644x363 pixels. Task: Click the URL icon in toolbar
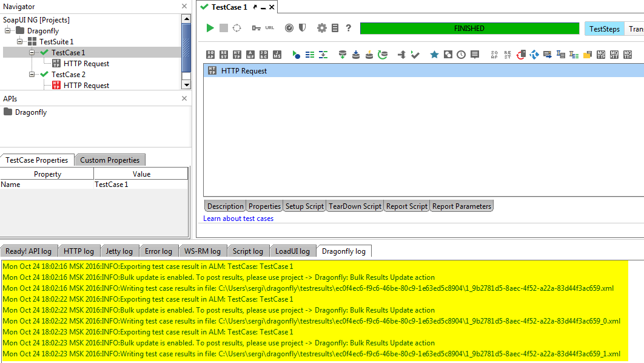(x=269, y=28)
